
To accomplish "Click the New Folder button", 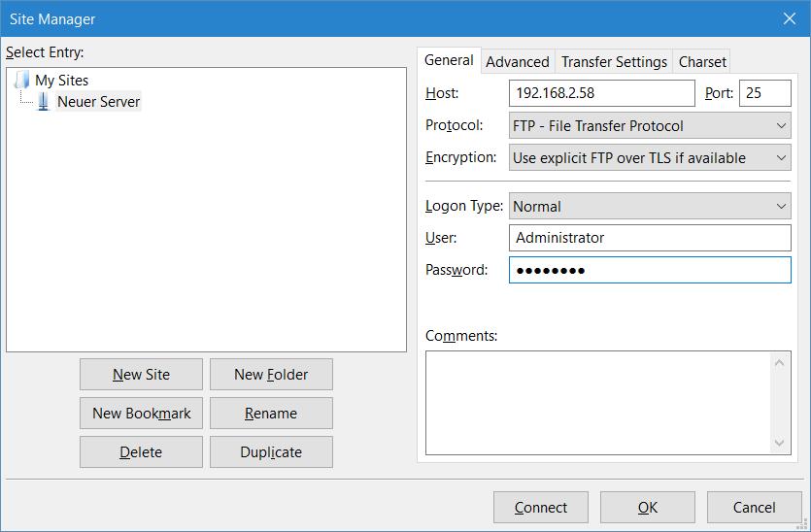I will [x=271, y=375].
